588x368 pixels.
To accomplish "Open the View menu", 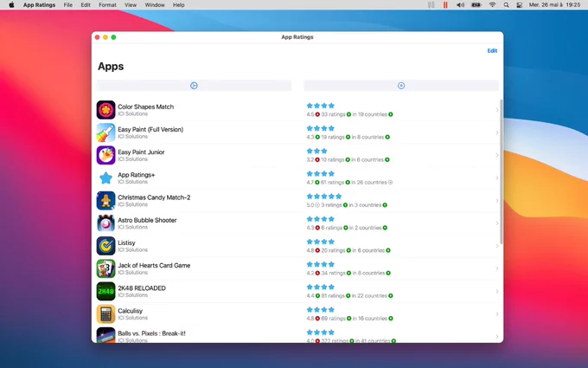I will coord(131,5).
